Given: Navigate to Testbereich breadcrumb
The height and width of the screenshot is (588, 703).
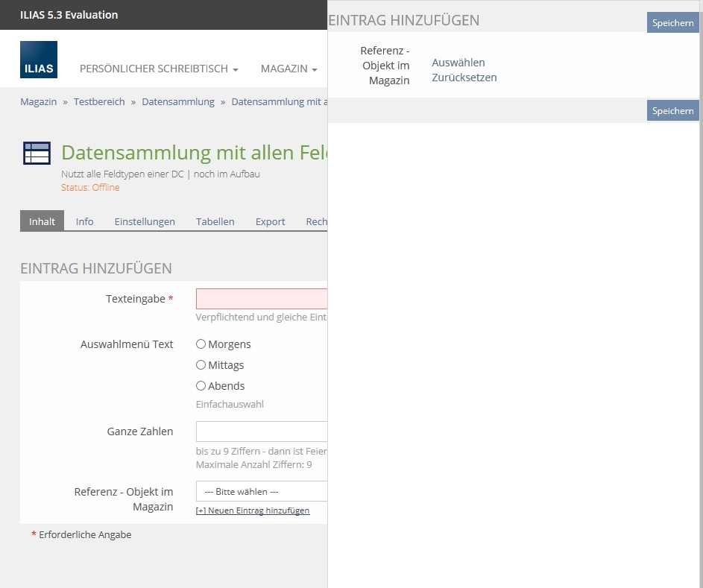Looking at the screenshot, I should click(x=99, y=101).
